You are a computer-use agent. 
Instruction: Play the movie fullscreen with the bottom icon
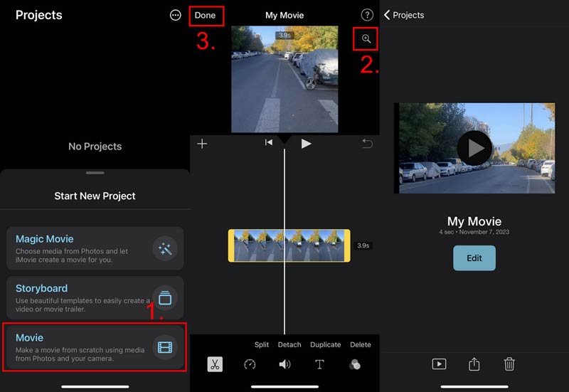click(x=439, y=364)
